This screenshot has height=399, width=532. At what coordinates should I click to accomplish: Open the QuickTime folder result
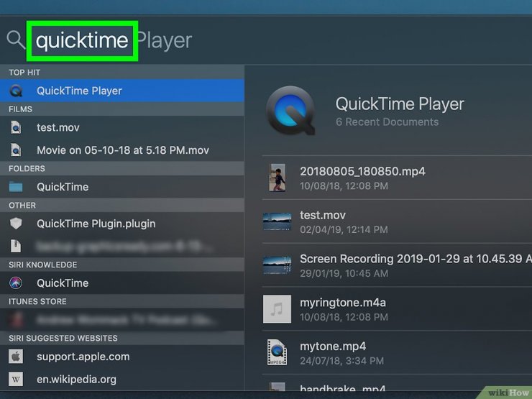(122, 187)
